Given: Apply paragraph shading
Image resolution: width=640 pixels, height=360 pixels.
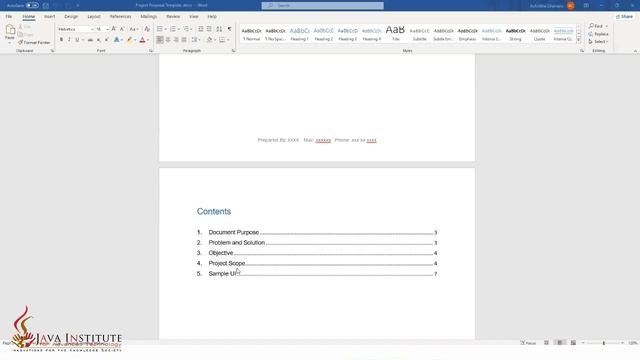Looking at the screenshot, I should coord(209,40).
